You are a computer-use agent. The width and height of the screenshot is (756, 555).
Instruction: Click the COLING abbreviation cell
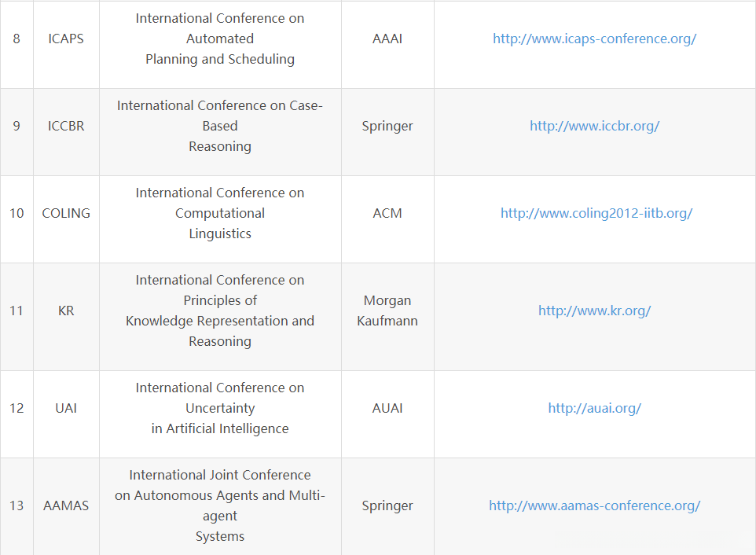(x=66, y=213)
